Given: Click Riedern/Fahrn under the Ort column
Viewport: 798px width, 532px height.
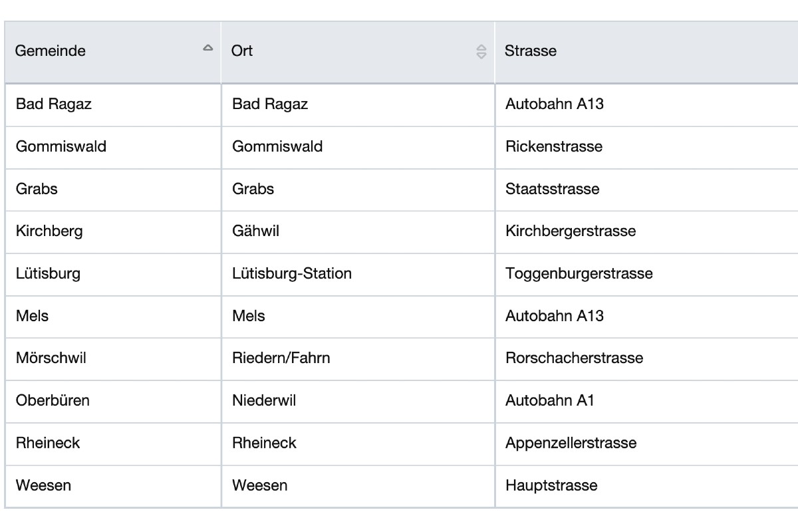Looking at the screenshot, I should pos(281,358).
